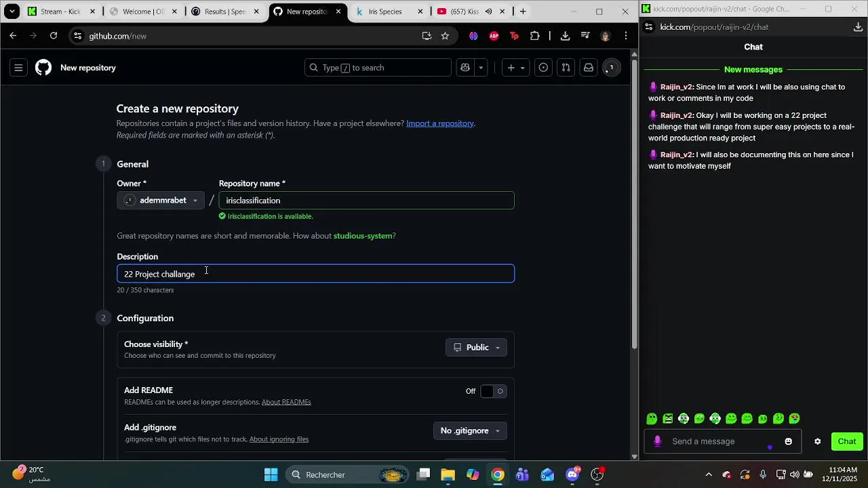Go to the GitHub homepage via Octocat logo
The image size is (868, 488).
click(x=43, y=68)
